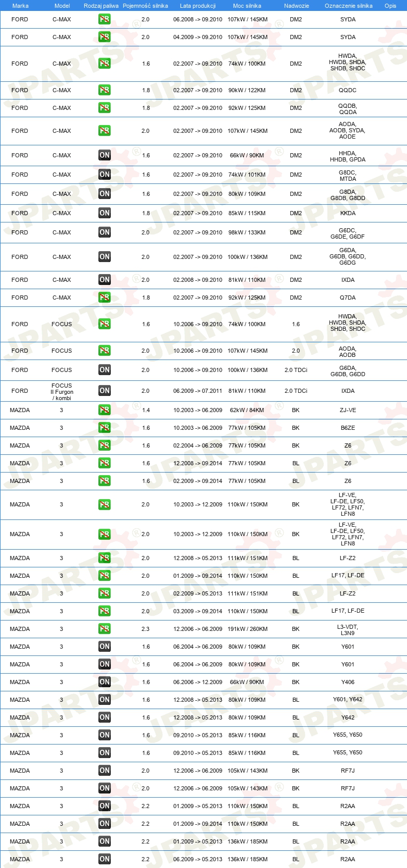Image resolution: width=407 pixels, height=868 pixels.
Task: Click diesel ON icon in the G8DC, MTDA row
Action: click(105, 175)
